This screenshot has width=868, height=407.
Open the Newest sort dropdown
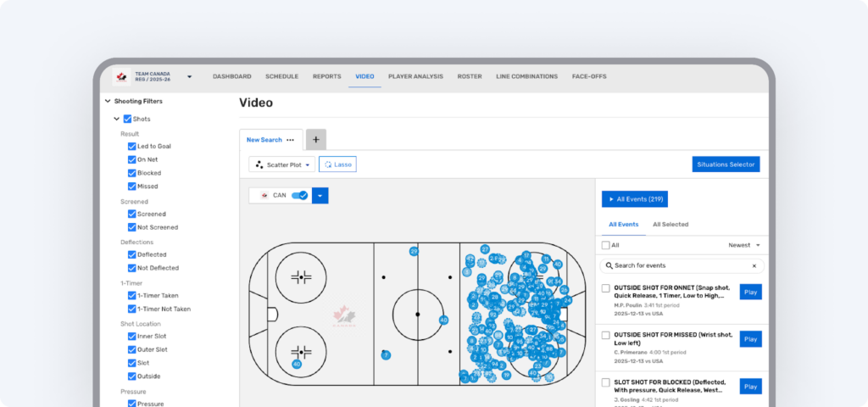[744, 245]
